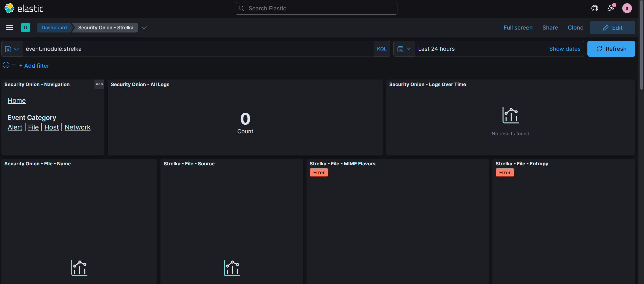Open the Host category link

click(x=52, y=127)
